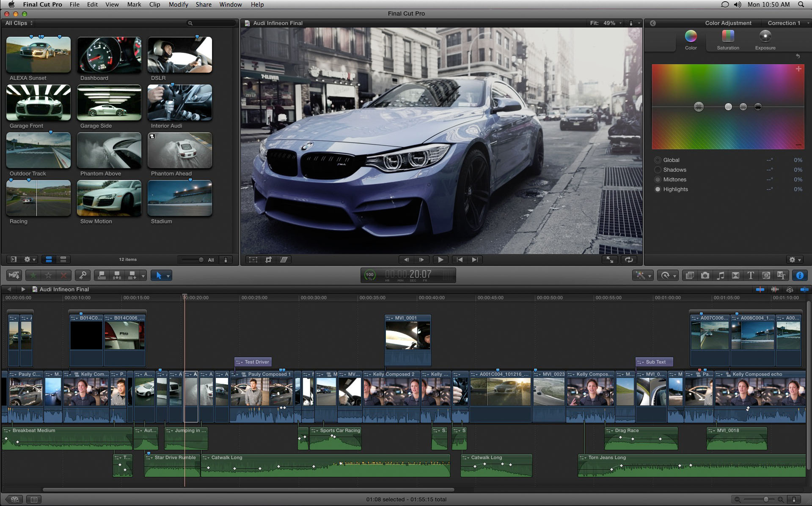Toggle audio skimming in timeline

coord(775,290)
